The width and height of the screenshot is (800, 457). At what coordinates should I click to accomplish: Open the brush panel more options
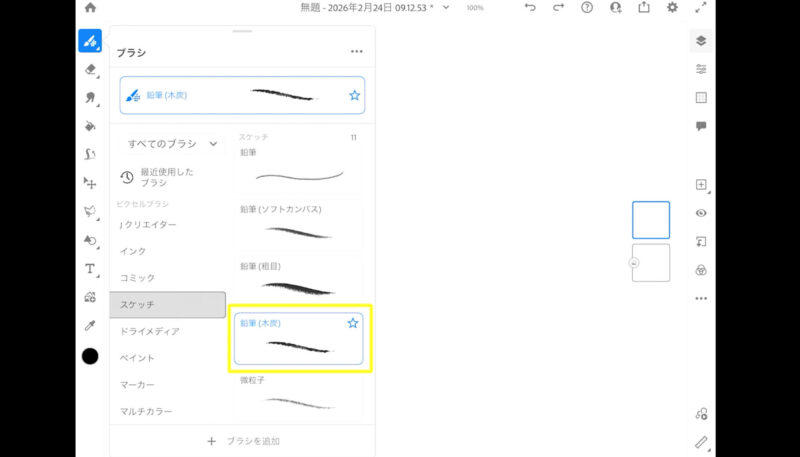(x=357, y=52)
